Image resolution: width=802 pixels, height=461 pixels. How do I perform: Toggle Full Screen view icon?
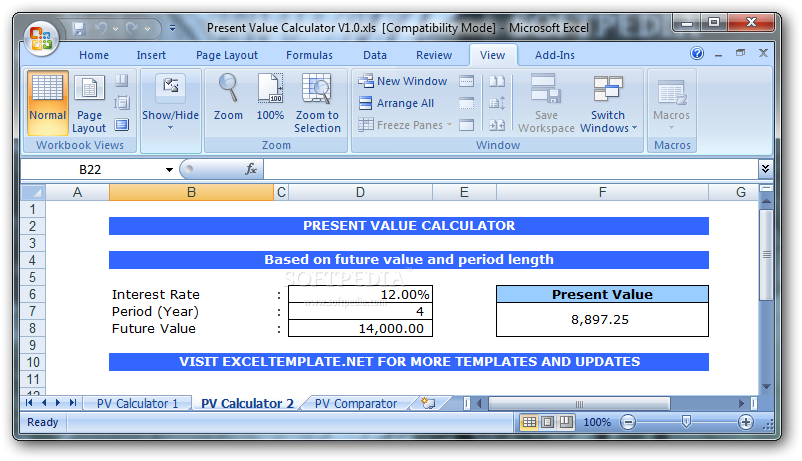coord(122,124)
